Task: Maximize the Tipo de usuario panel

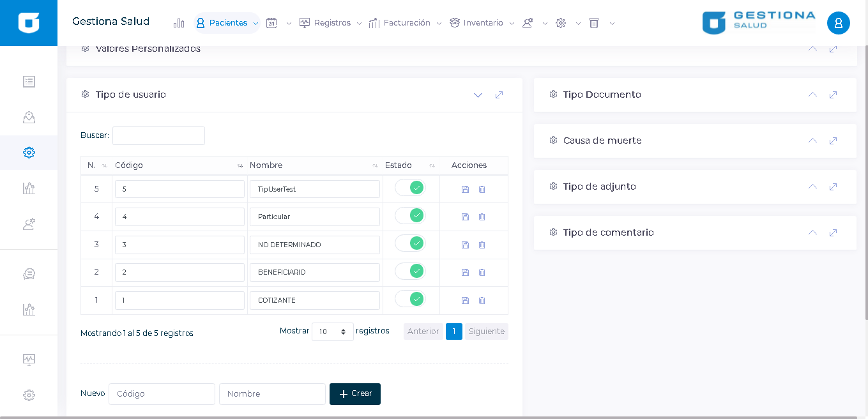Action: 499,95
